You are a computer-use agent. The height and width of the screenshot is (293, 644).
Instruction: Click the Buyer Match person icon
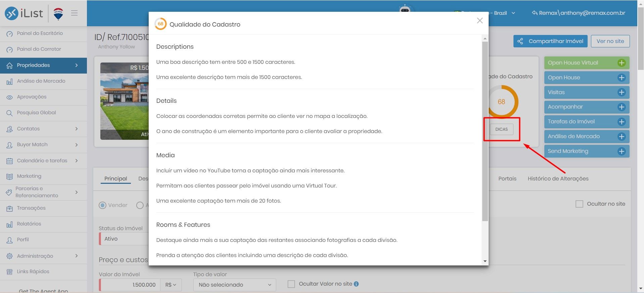pyautogui.click(x=9, y=145)
